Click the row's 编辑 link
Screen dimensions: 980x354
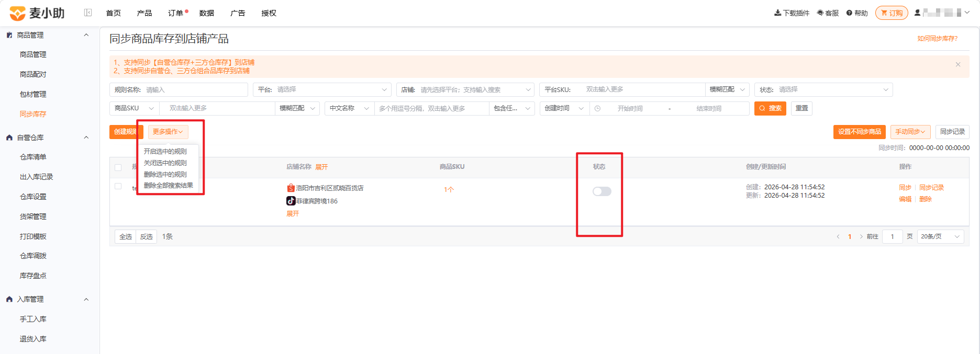pyautogui.click(x=905, y=199)
